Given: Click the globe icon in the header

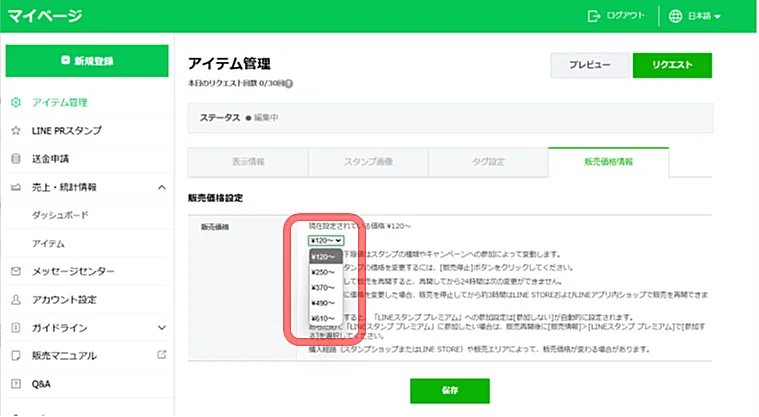Looking at the screenshot, I should click(x=675, y=16).
